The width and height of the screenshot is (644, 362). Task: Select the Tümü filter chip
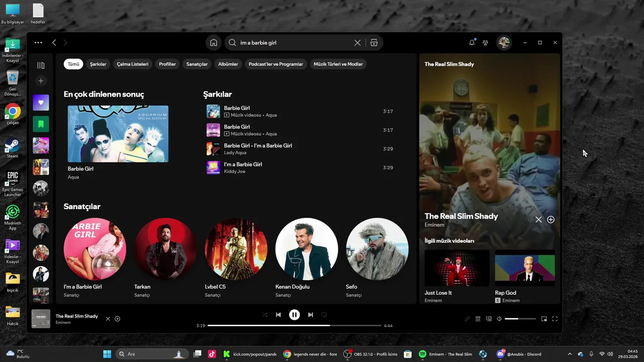[x=73, y=64]
